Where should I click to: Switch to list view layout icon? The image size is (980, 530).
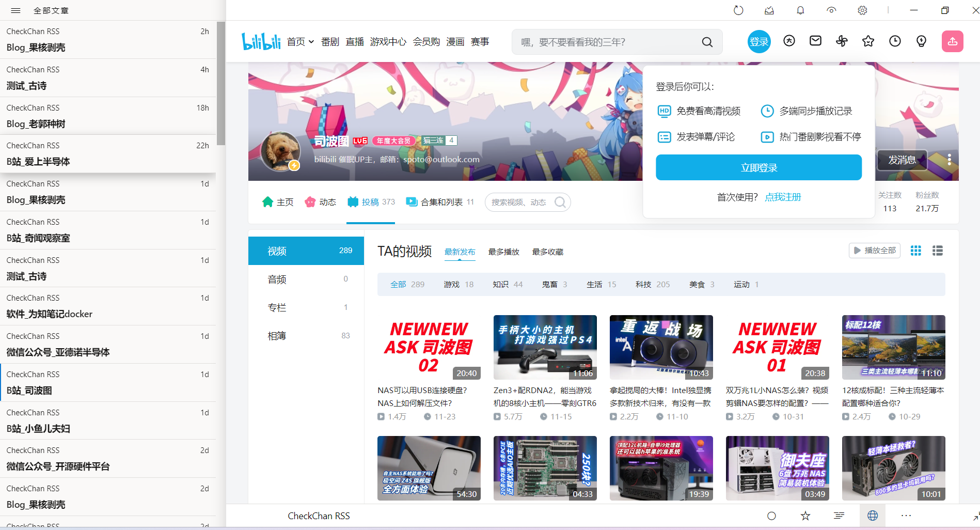click(x=938, y=251)
